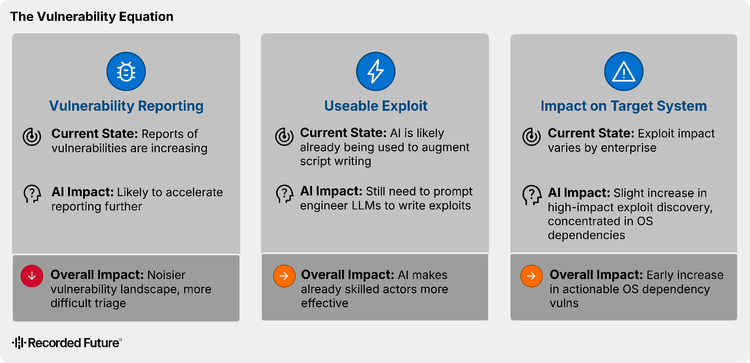The height and width of the screenshot is (363, 750).
Task: Click the Current State radar icon in Impact on Target System
Action: point(532,136)
